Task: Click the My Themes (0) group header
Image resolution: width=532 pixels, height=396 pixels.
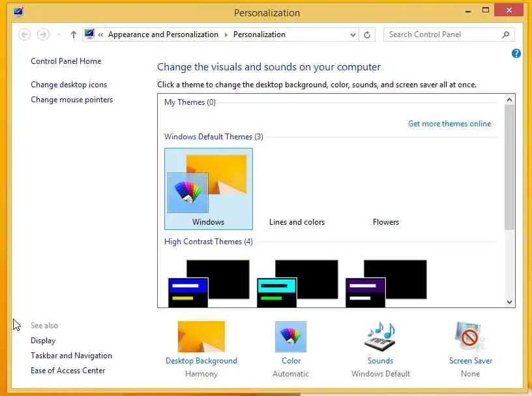Action: (190, 102)
